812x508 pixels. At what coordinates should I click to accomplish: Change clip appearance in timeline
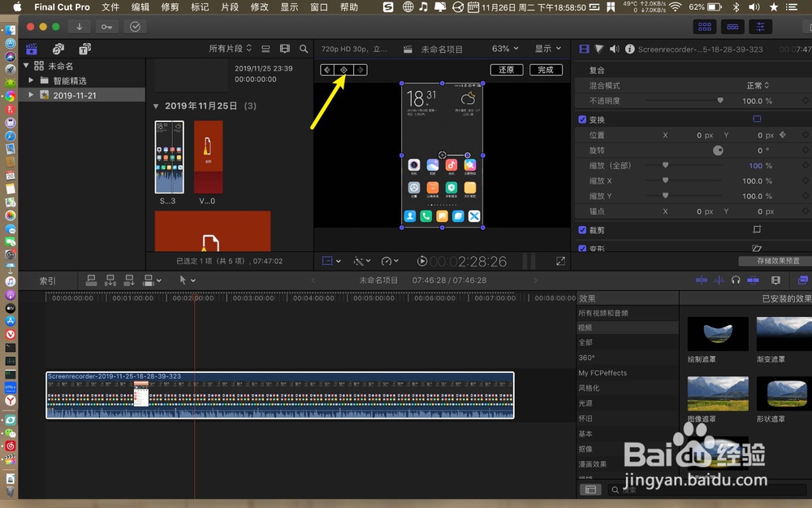pos(775,280)
